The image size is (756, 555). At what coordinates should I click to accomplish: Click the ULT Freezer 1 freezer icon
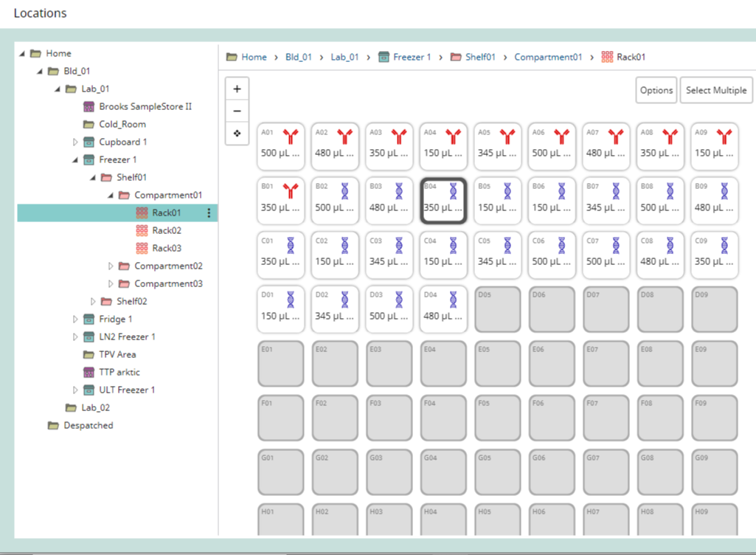[89, 390]
